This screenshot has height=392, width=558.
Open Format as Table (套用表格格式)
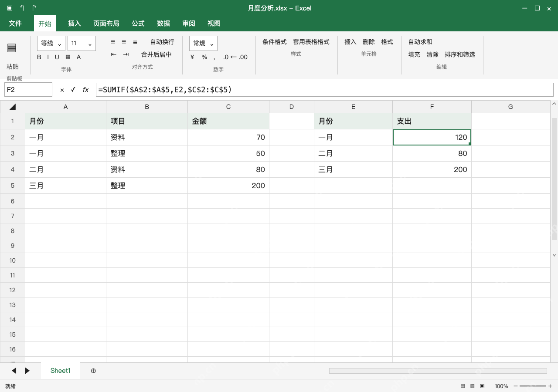click(x=311, y=42)
